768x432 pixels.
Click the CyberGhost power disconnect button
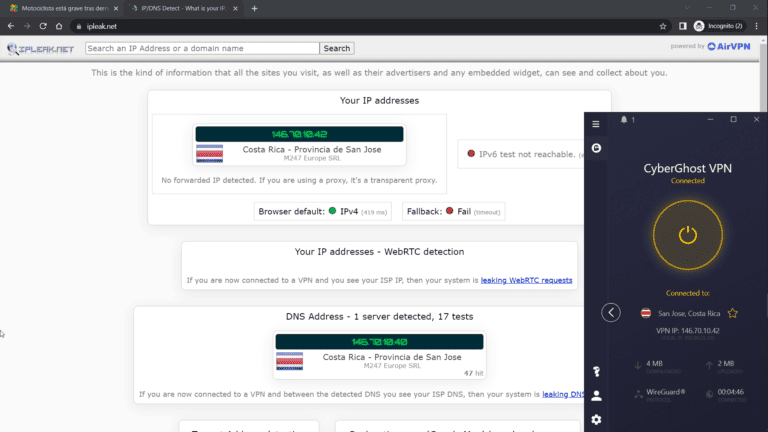point(688,235)
